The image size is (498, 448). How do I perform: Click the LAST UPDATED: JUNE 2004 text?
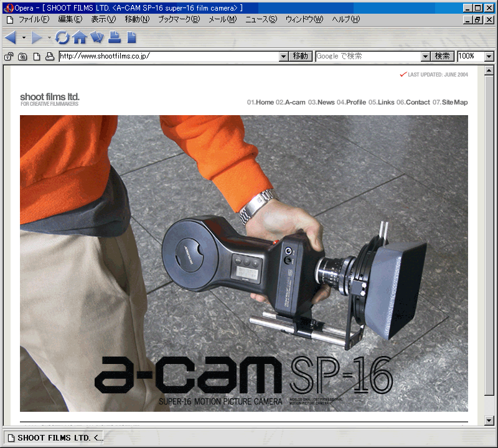click(438, 75)
